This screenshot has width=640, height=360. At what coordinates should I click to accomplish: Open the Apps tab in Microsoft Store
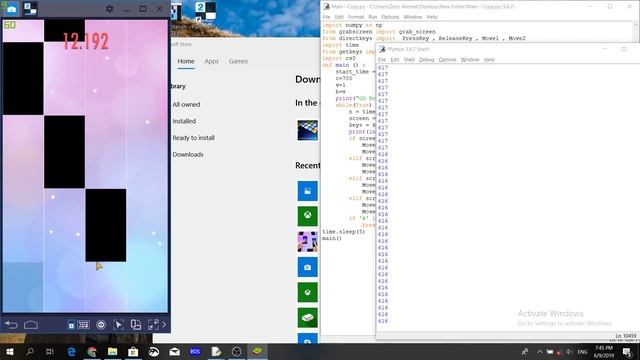pos(211,61)
